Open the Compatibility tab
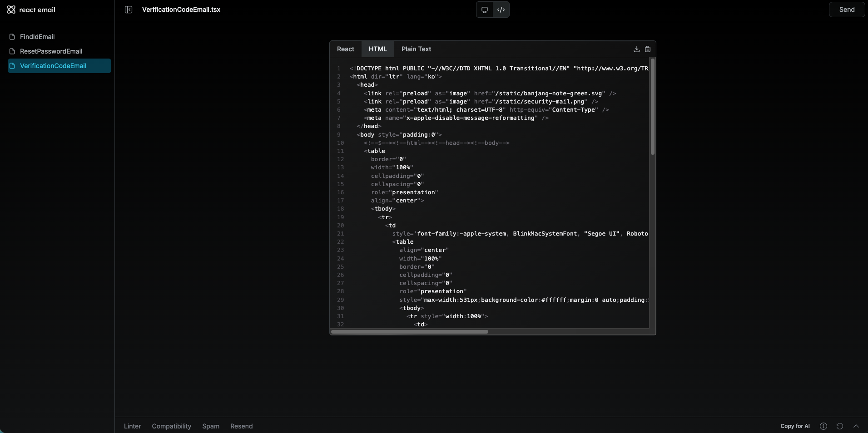 172,426
